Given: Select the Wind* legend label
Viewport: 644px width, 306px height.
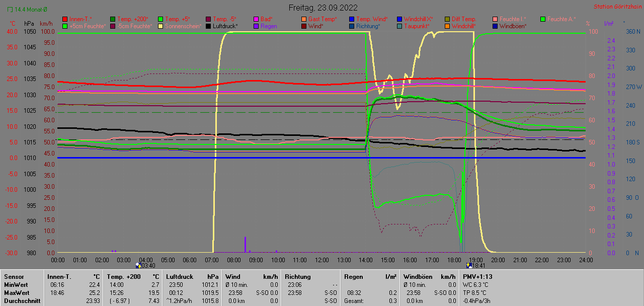Looking at the screenshot, I should [x=316, y=26].
